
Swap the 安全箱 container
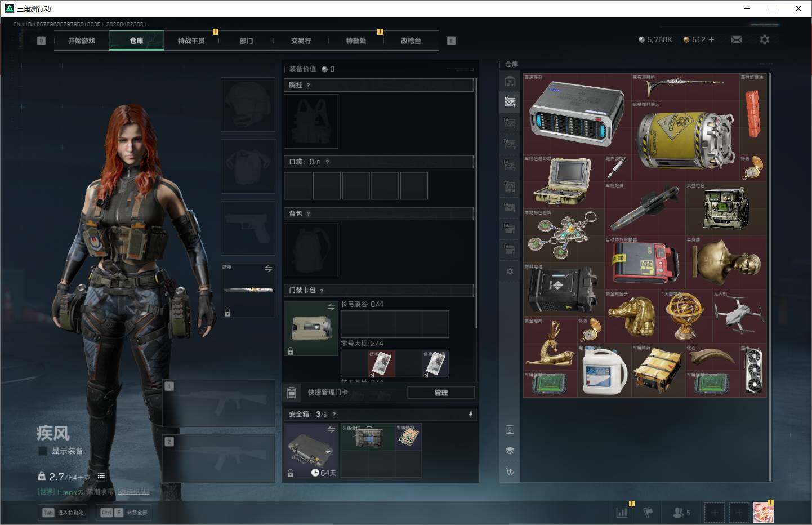click(x=331, y=429)
